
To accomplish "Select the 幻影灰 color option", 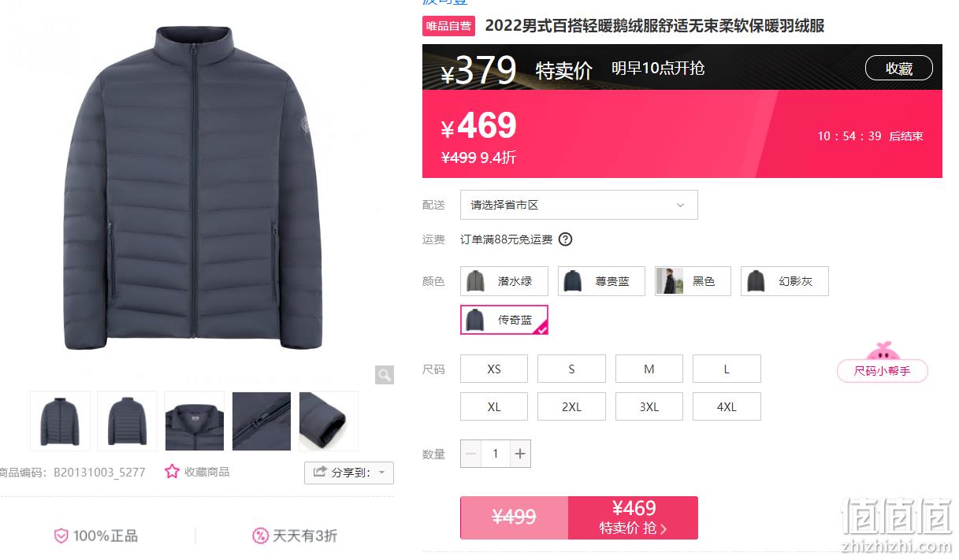I will [x=785, y=281].
